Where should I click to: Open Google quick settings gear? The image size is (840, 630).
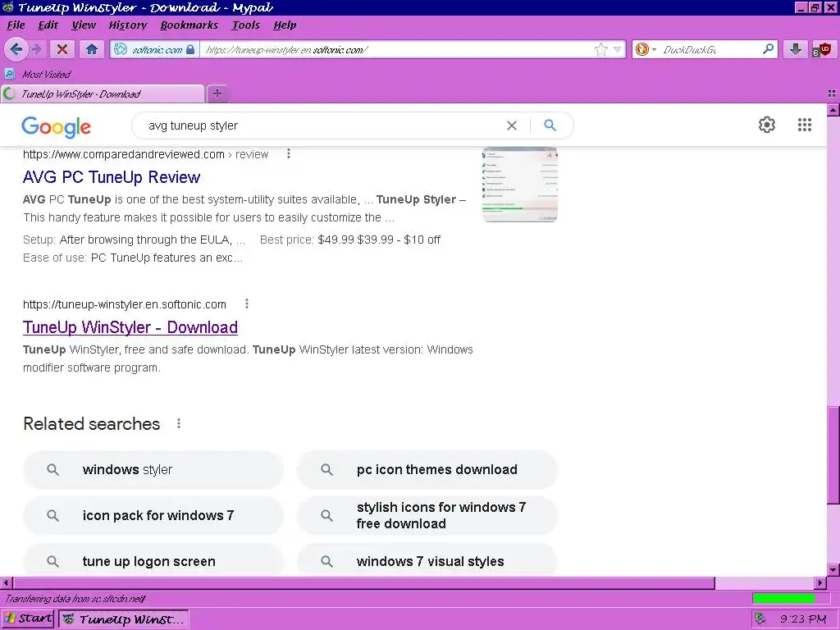tap(767, 125)
